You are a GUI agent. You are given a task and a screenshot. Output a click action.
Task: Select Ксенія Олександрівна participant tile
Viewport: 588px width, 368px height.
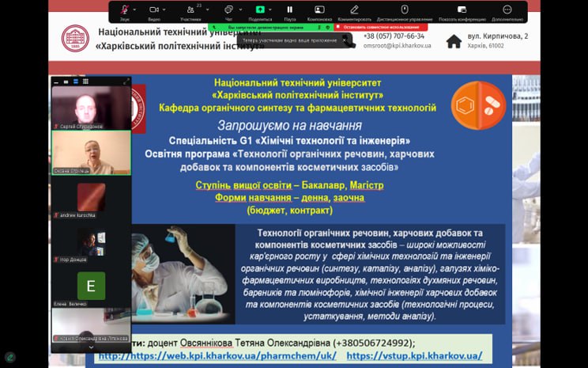pyautogui.click(x=91, y=324)
